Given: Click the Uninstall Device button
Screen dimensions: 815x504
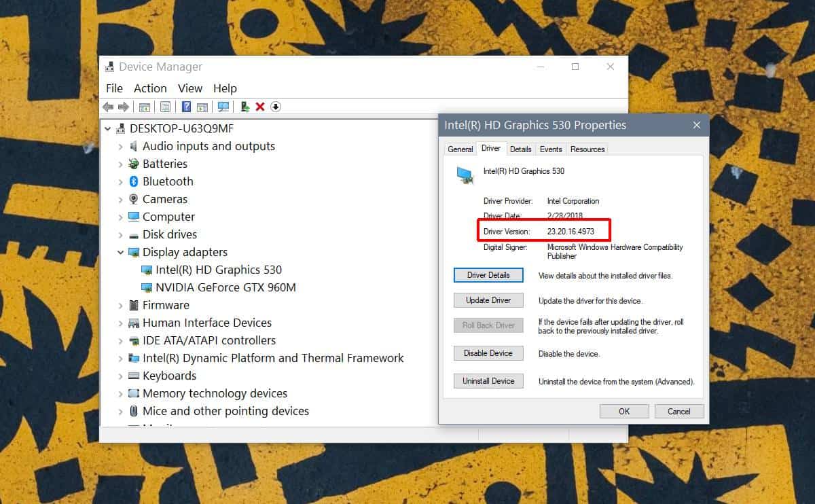Looking at the screenshot, I should point(488,381).
